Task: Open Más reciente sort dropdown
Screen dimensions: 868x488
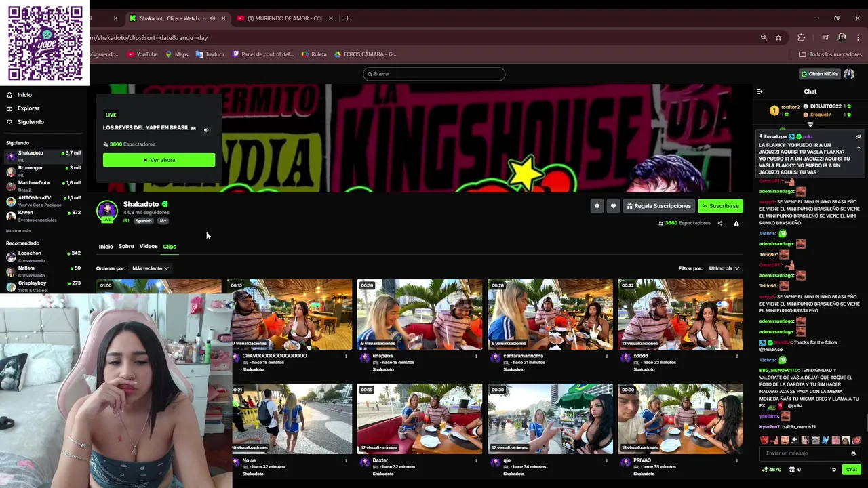Action: pos(151,268)
